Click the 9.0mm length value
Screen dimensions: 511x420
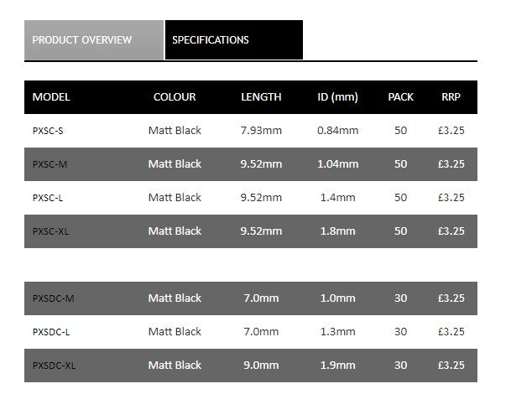(x=261, y=366)
